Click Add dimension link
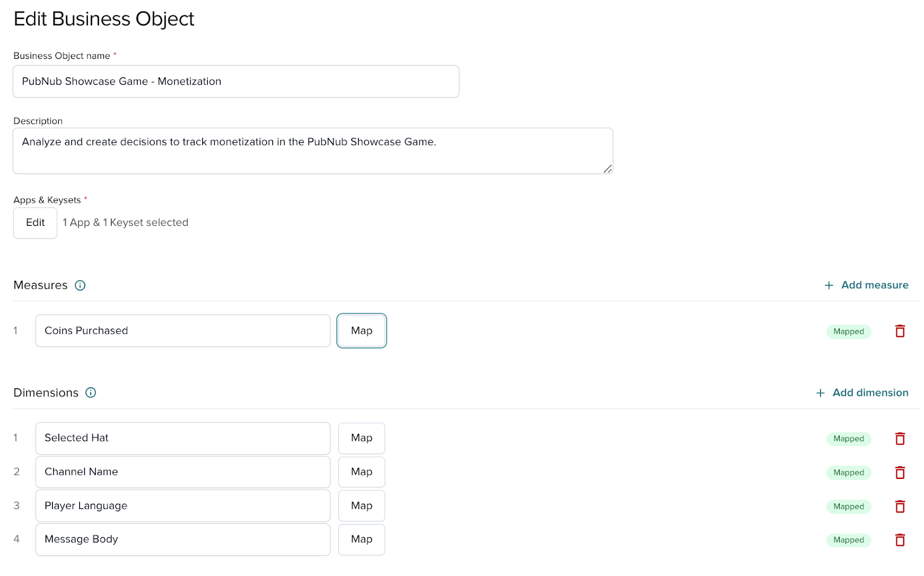The width and height of the screenshot is (924, 576). tap(862, 393)
